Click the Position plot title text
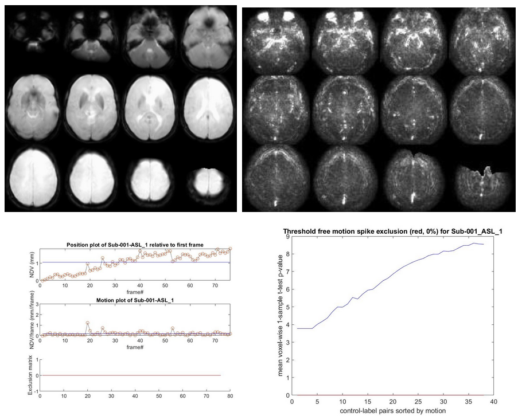The height and width of the screenshot is (420, 522). pyautogui.click(x=135, y=244)
